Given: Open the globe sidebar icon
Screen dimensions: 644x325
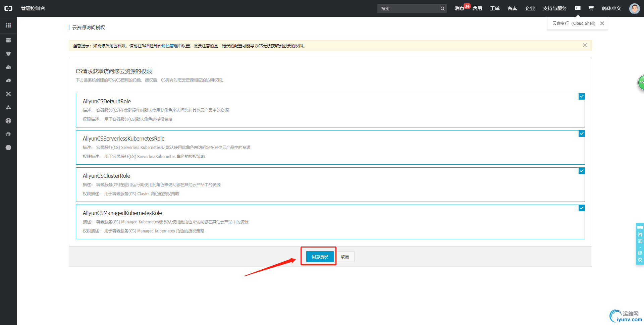Looking at the screenshot, I should click(x=8, y=121).
